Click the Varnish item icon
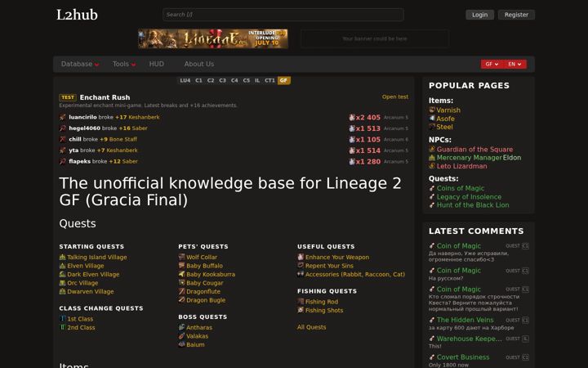The image size is (588, 368). click(432, 110)
